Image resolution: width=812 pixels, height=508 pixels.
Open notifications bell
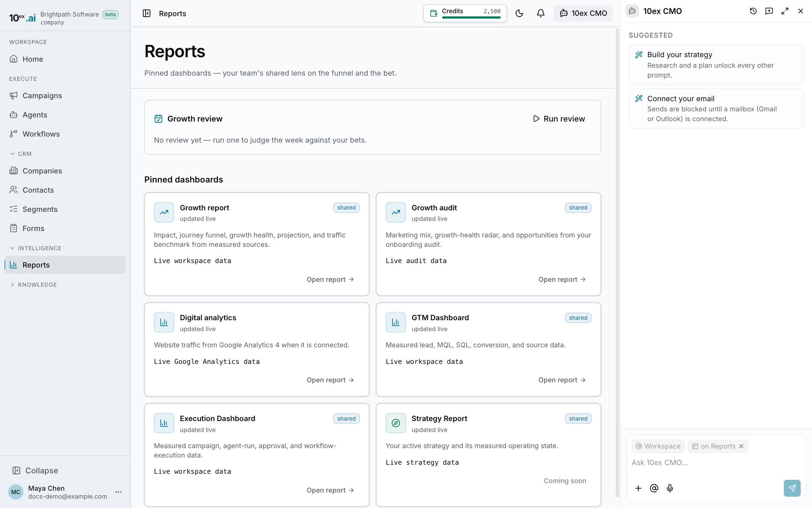tap(541, 14)
